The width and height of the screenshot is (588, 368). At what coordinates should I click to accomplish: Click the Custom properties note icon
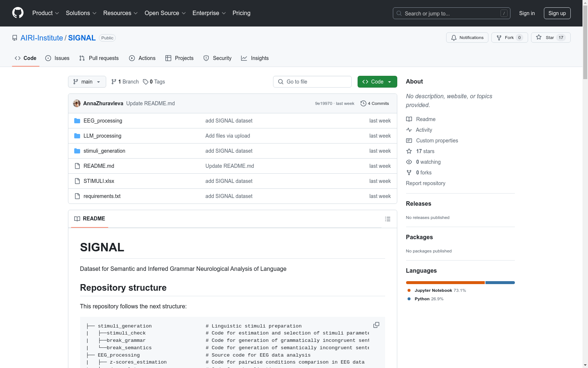tap(409, 141)
